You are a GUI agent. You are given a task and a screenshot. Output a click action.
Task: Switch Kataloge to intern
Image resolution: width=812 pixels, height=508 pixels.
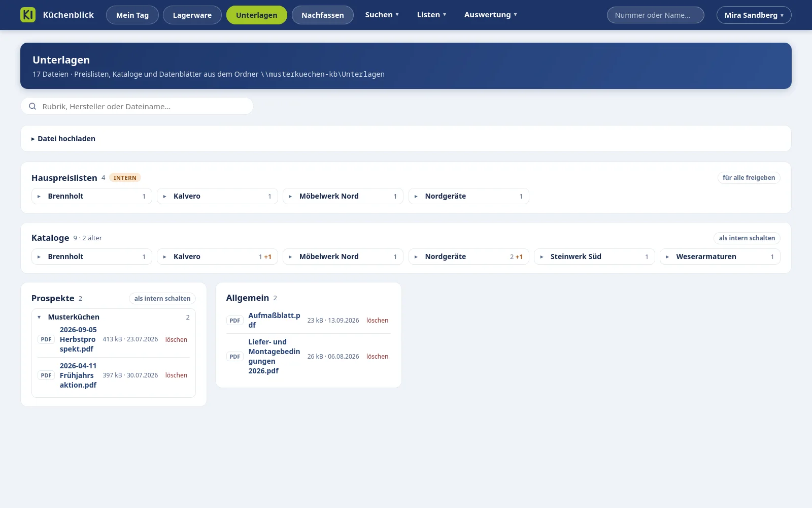[747, 238]
